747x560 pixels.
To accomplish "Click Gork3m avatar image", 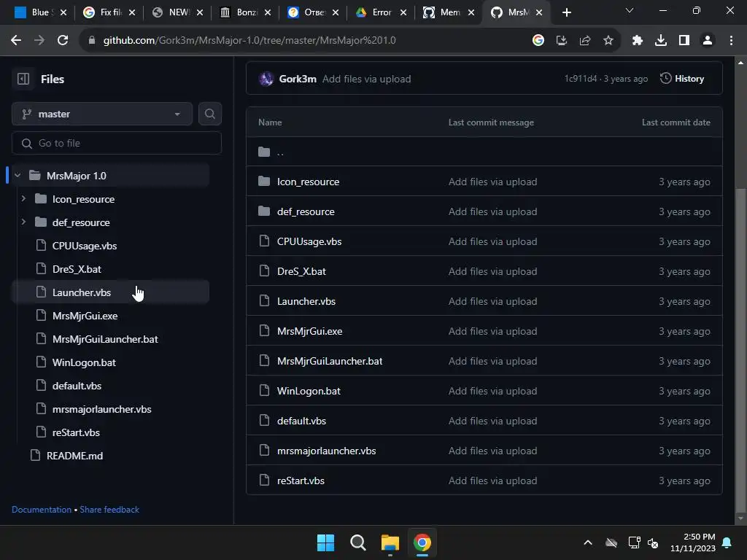I will tap(266, 79).
